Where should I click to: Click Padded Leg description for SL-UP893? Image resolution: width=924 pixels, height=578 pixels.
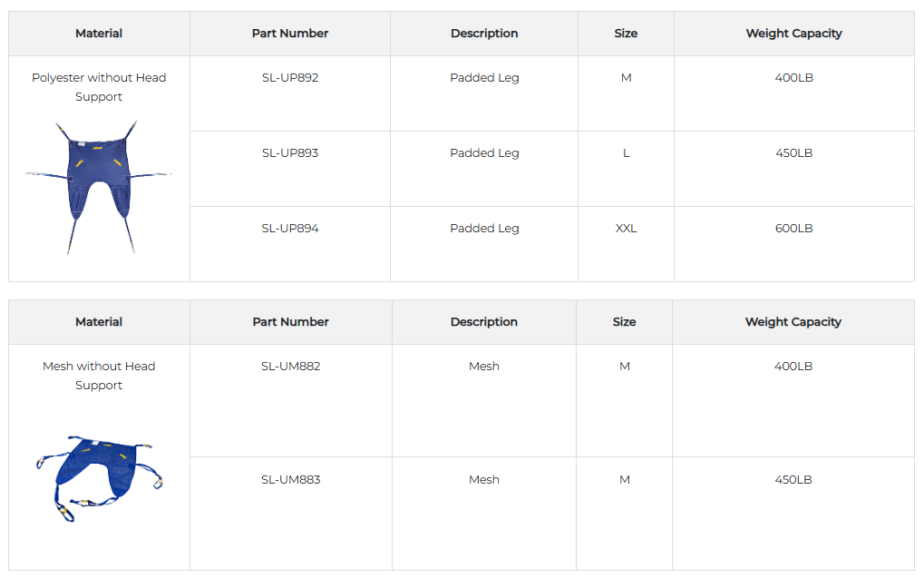click(484, 153)
